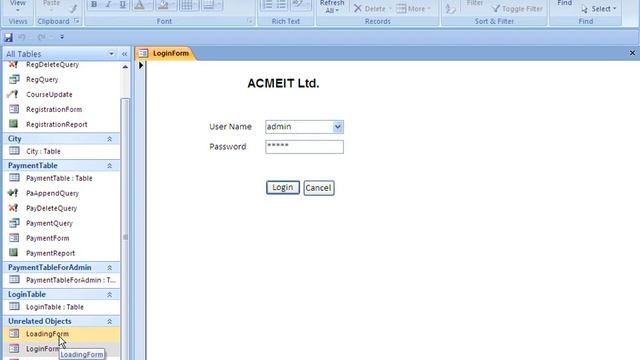
Task: Click the record selector arrow of LoginForm
Action: tap(141, 65)
